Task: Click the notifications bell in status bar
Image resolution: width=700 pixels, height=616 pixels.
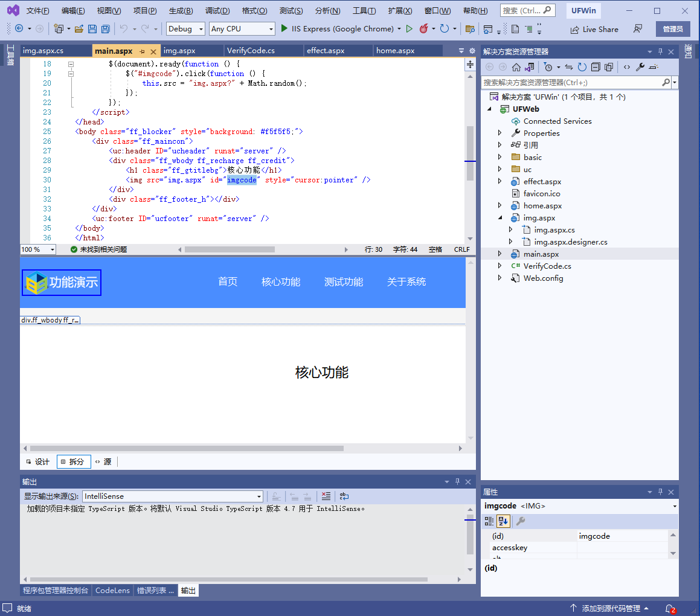Action: click(670, 608)
